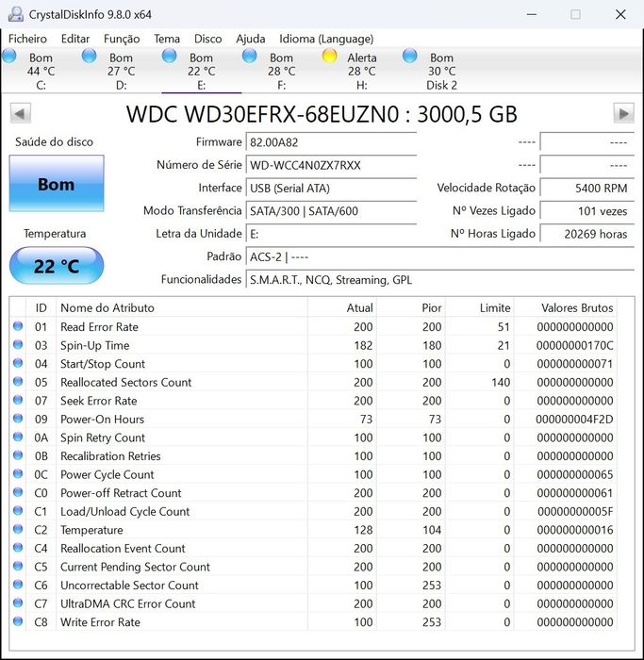
Task: Click status dot for Reallocated Sectors Count
Action: [18, 382]
